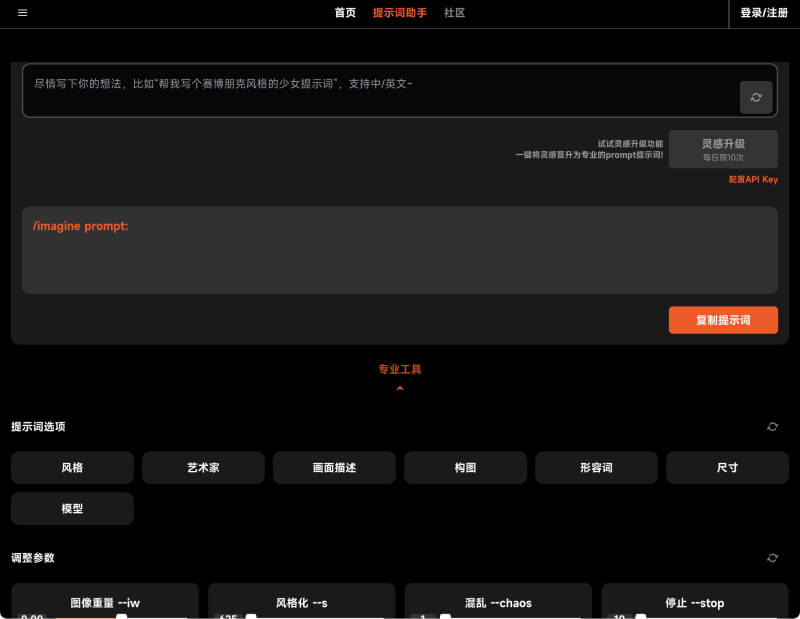Click the 登录/注册 button
The width and height of the screenshot is (800, 619).
[x=764, y=13]
